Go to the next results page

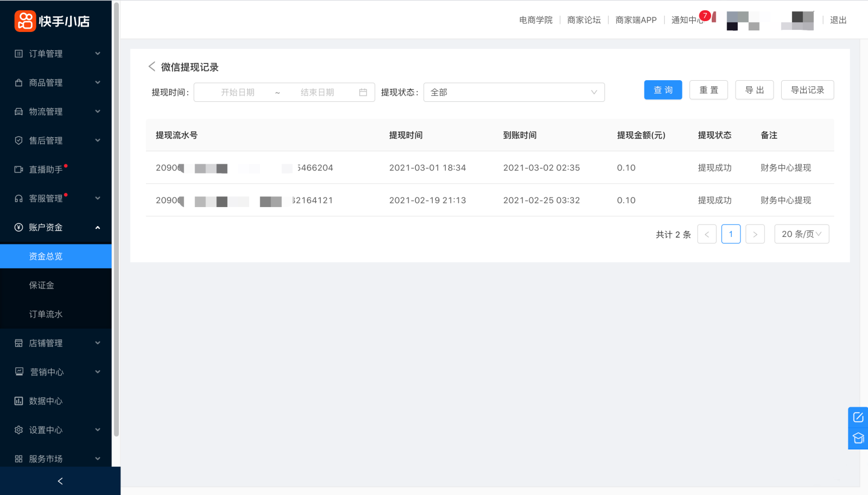pos(755,234)
